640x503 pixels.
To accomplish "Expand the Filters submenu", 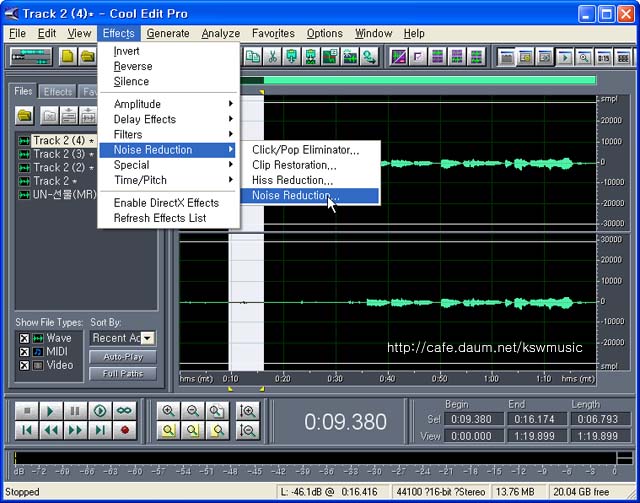I will click(x=167, y=134).
